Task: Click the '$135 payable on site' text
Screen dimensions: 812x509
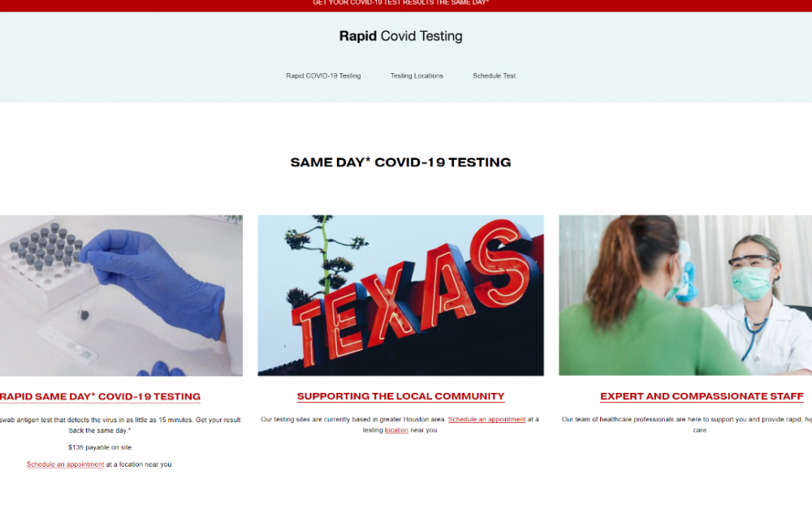Action: [x=100, y=447]
